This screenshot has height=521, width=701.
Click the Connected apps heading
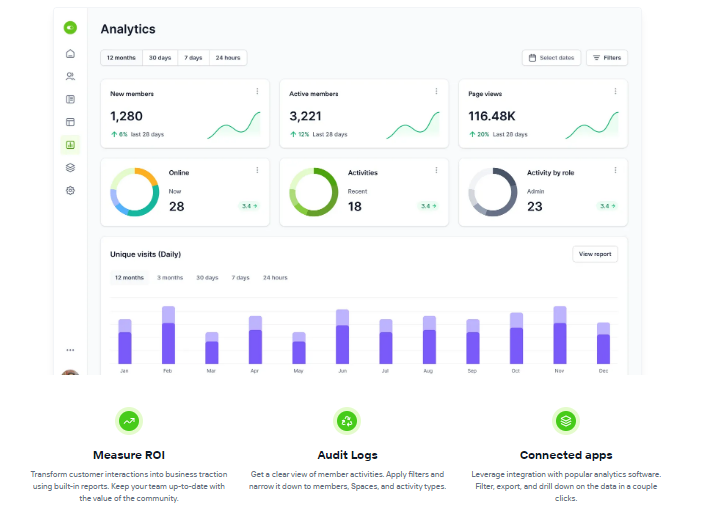(x=566, y=455)
